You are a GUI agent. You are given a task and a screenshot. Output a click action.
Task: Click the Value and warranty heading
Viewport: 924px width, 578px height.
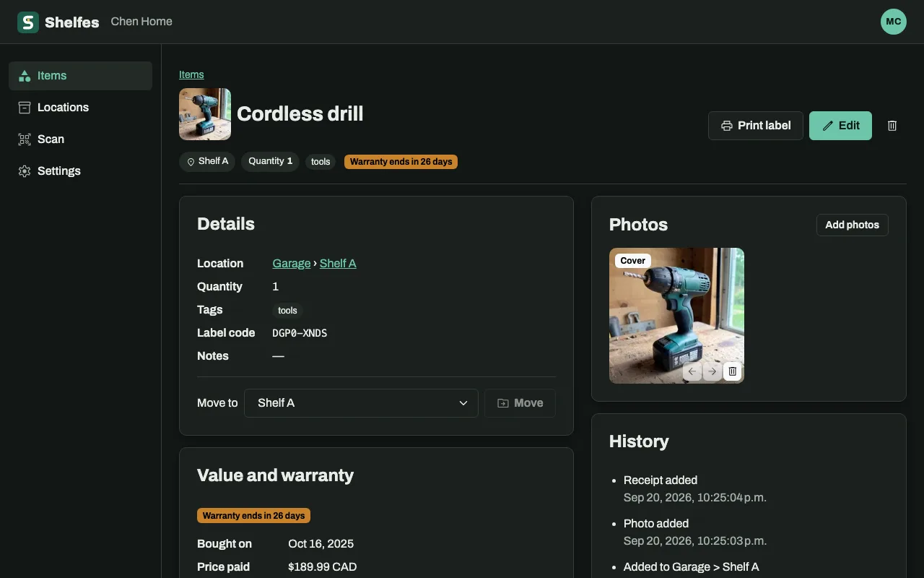pos(275,475)
